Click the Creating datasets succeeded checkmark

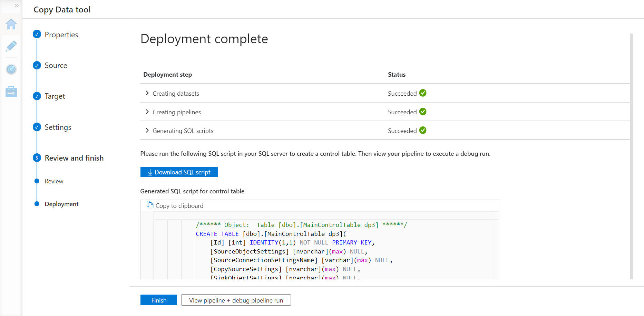point(423,93)
